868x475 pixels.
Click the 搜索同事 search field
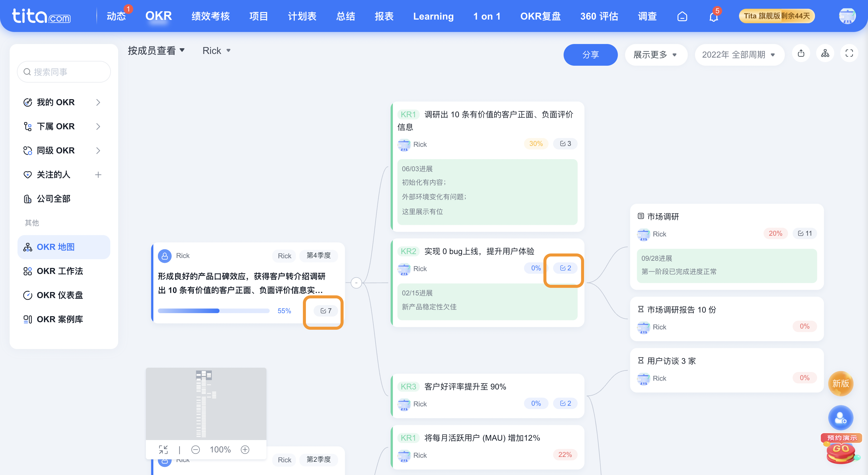click(x=63, y=72)
